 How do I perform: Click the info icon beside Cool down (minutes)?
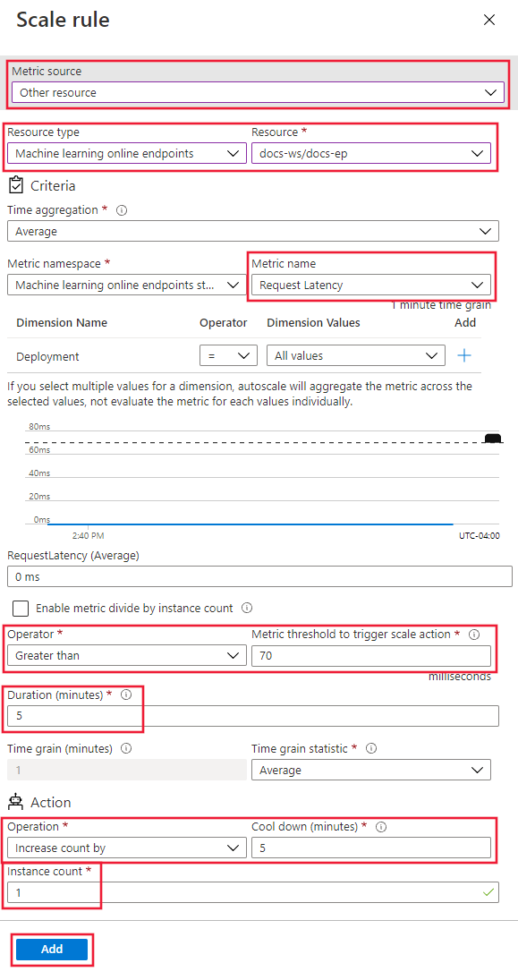click(381, 827)
